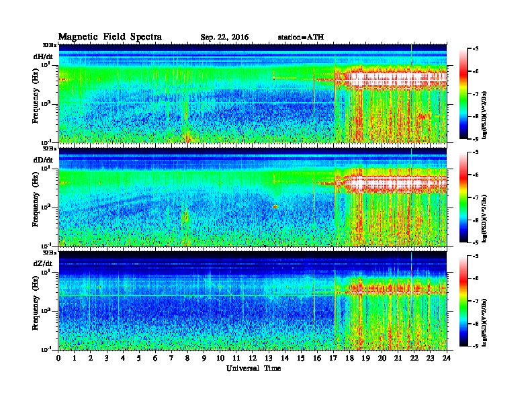This screenshot has width=532, height=411.
Task: Click hour tick label "7" on the time axis
Action: click(x=171, y=358)
